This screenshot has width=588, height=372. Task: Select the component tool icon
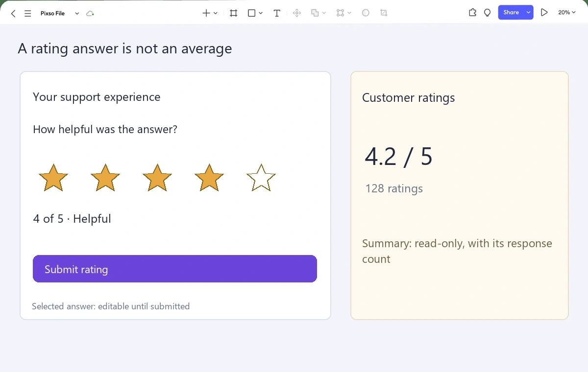coord(296,13)
